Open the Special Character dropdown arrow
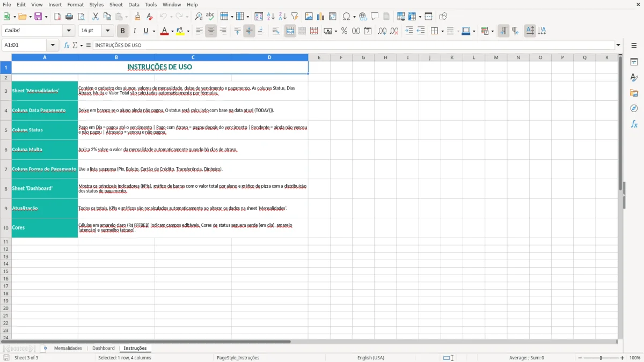Image resolution: width=644 pixels, height=362 pixels. (x=354, y=17)
